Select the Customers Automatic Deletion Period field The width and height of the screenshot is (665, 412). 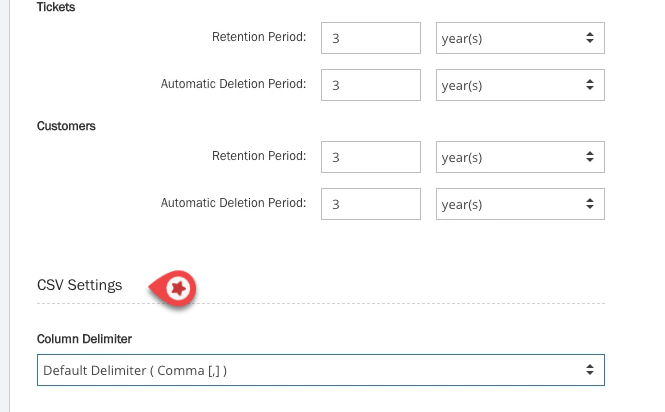pos(371,204)
